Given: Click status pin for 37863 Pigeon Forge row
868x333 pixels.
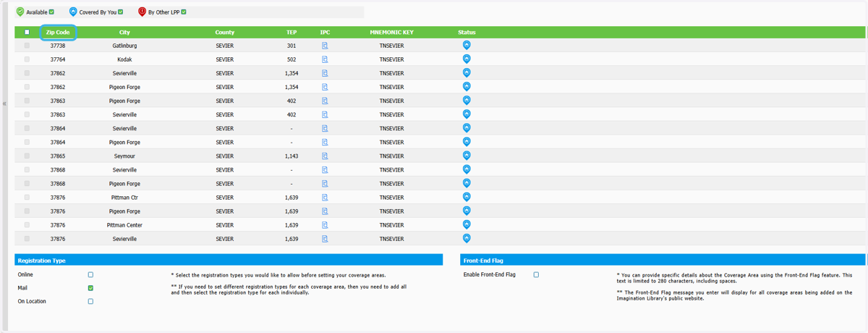Looking at the screenshot, I should [x=467, y=100].
